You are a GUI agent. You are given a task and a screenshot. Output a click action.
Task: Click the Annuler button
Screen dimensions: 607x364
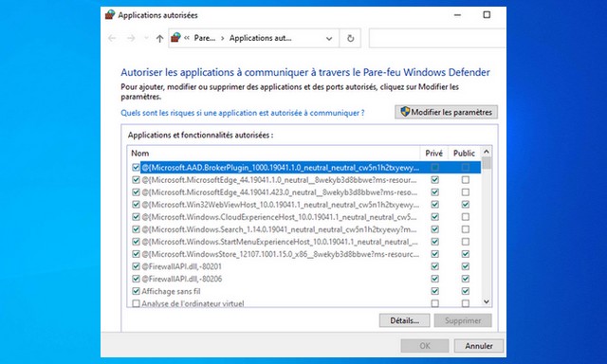pos(479,346)
